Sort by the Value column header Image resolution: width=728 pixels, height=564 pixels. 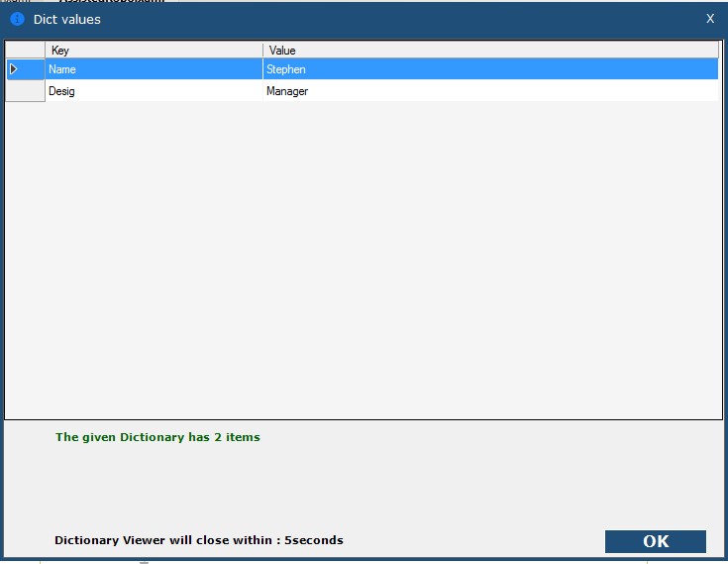tap(490, 50)
